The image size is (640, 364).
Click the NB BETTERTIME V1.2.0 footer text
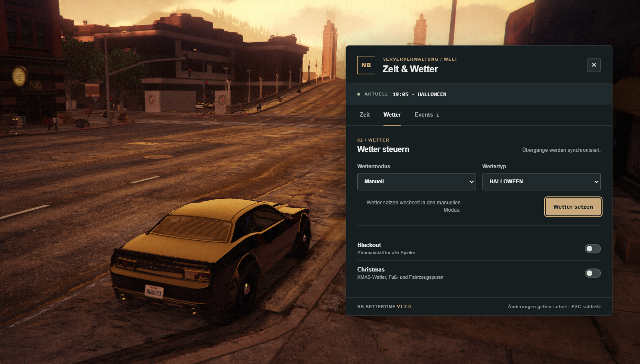click(x=384, y=307)
